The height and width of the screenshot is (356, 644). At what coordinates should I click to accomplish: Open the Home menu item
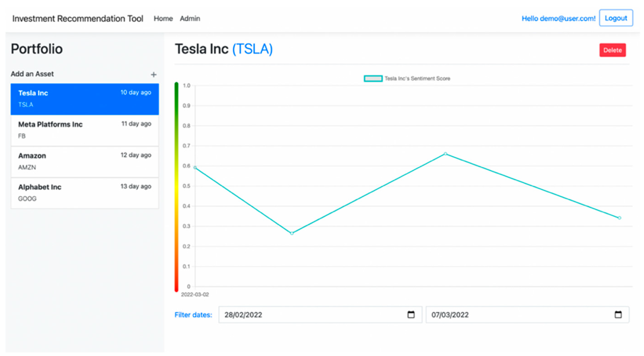163,18
